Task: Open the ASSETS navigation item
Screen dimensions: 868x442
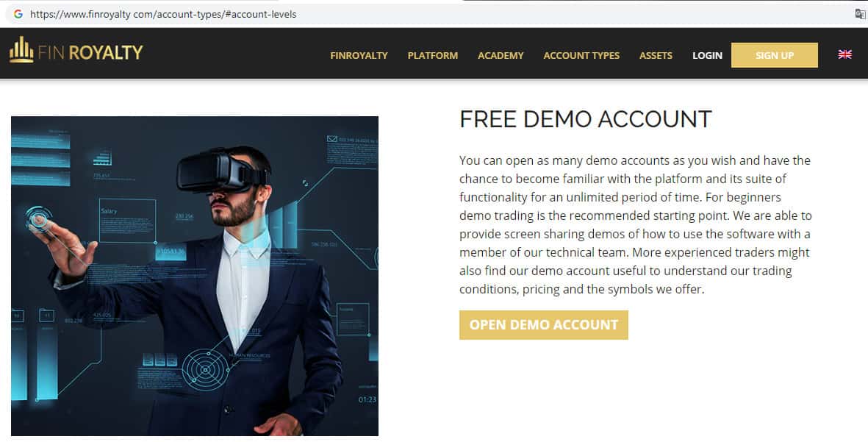Action: click(656, 55)
